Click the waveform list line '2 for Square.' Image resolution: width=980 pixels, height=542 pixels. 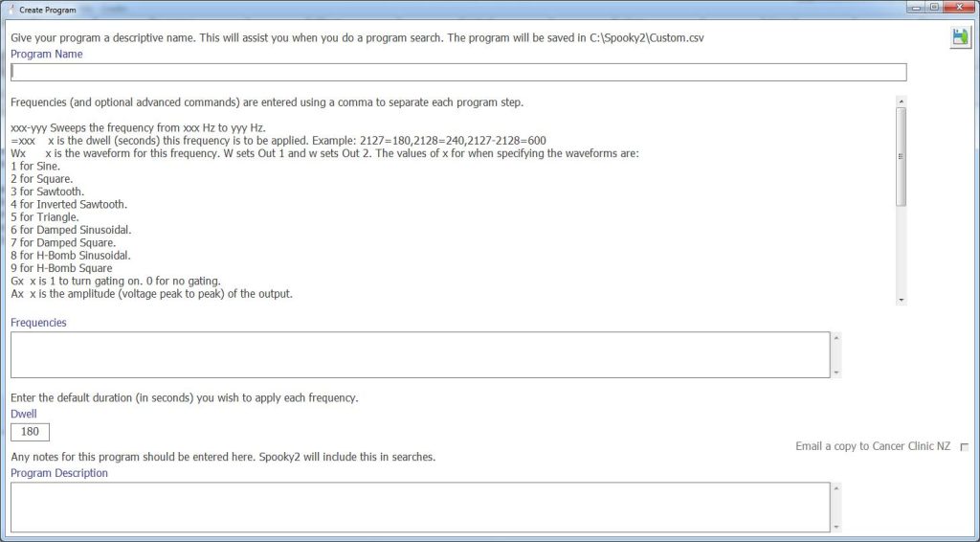pos(41,179)
